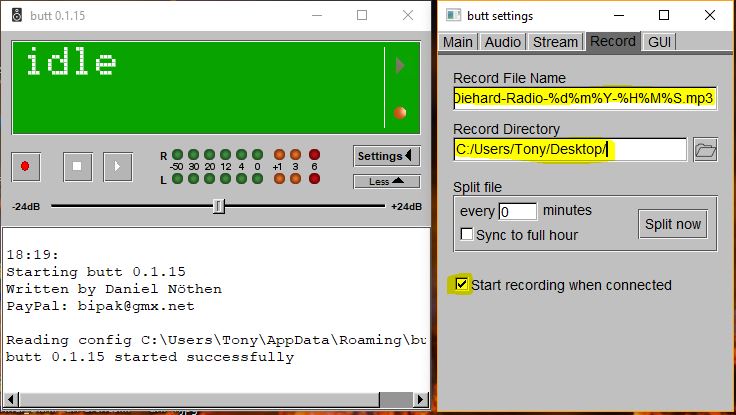Image resolution: width=736 pixels, height=415 pixels.
Task: Minimize the butt settings window
Action: pos(619,15)
